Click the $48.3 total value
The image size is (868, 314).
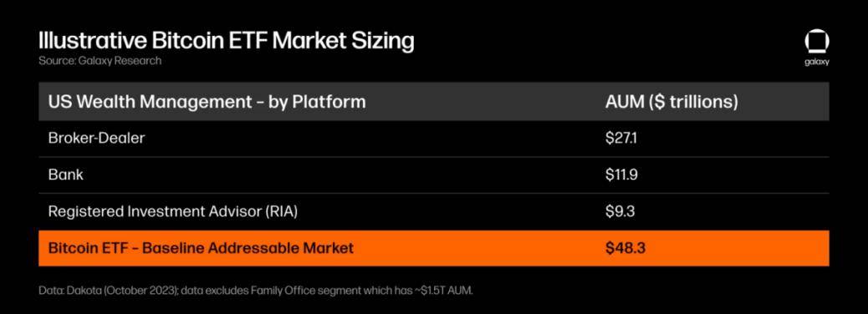tap(625, 248)
